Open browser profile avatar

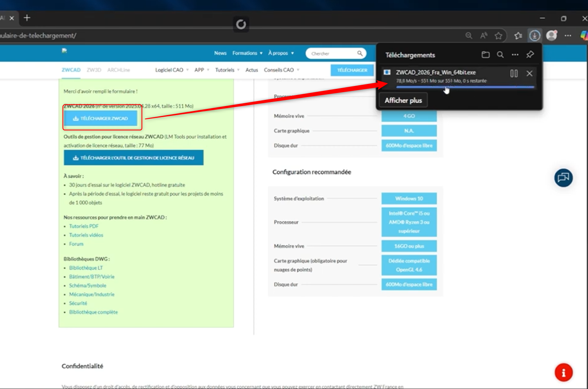tap(552, 36)
